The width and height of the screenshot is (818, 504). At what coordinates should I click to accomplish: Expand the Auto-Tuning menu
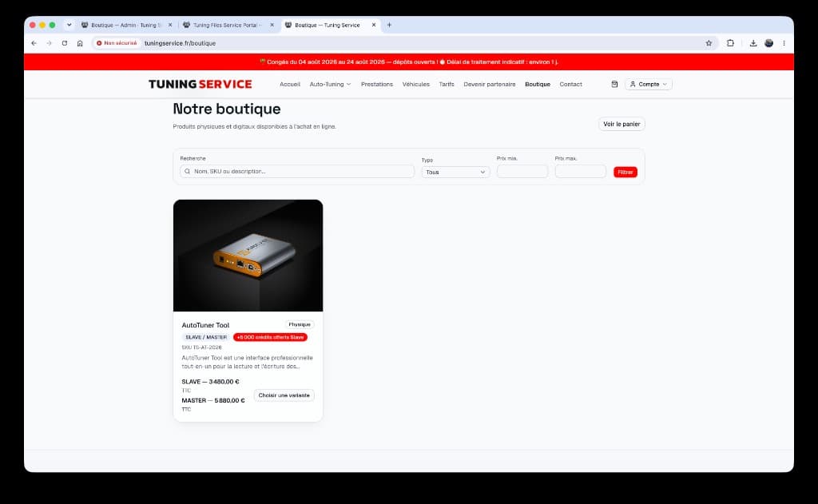pos(330,84)
